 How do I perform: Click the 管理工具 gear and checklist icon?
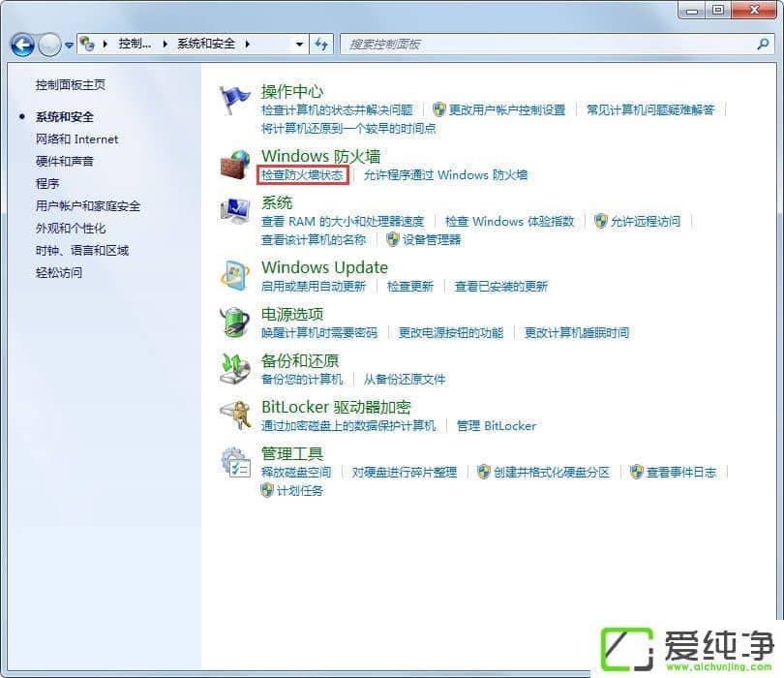click(235, 461)
